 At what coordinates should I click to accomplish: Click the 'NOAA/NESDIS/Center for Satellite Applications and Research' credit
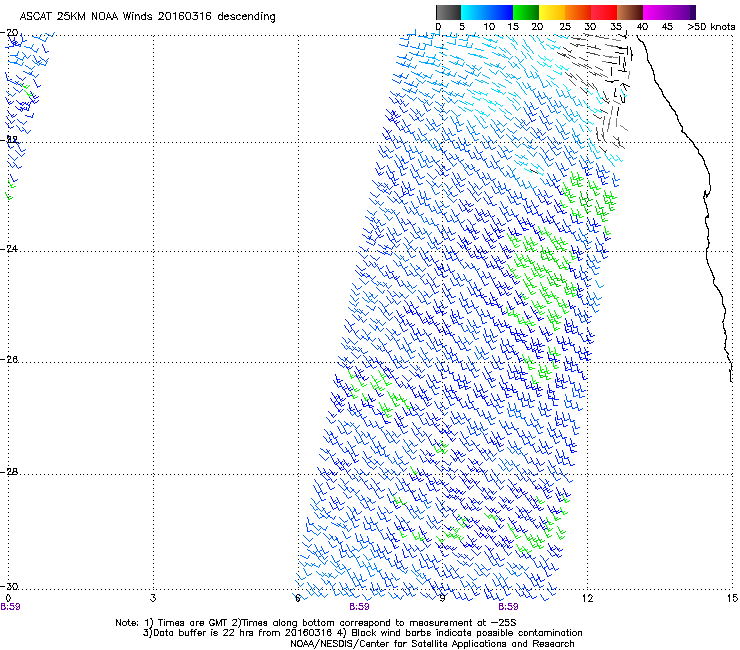pos(432,644)
